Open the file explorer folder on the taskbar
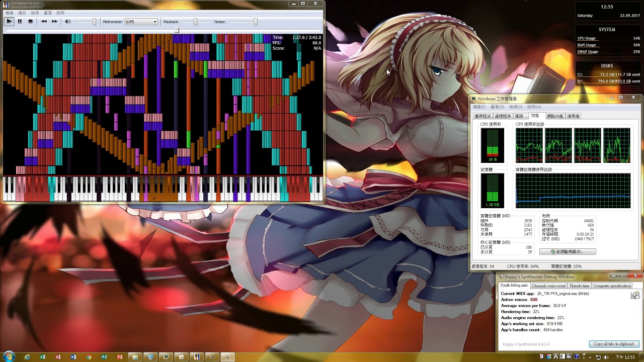 (x=135, y=357)
